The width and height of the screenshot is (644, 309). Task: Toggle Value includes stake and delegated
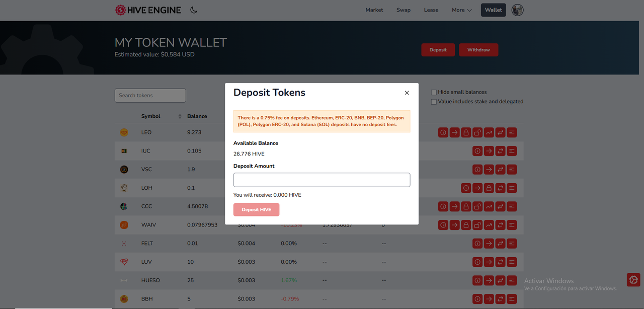[434, 102]
